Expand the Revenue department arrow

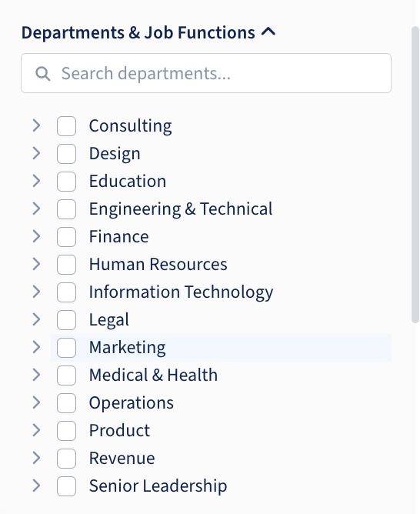(36, 458)
